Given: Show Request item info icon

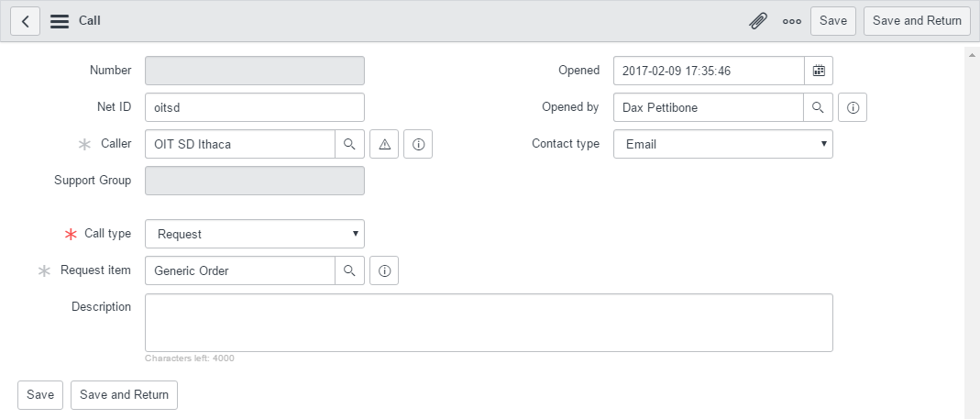Looking at the screenshot, I should (384, 270).
